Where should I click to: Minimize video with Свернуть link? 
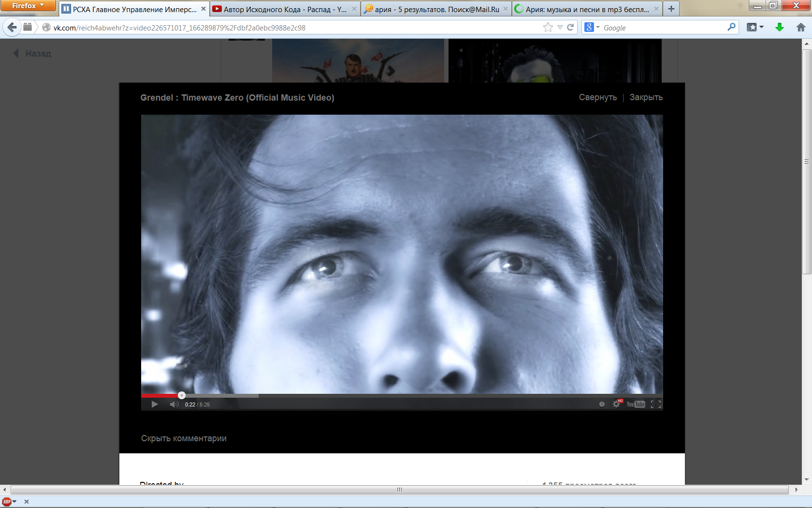(598, 97)
